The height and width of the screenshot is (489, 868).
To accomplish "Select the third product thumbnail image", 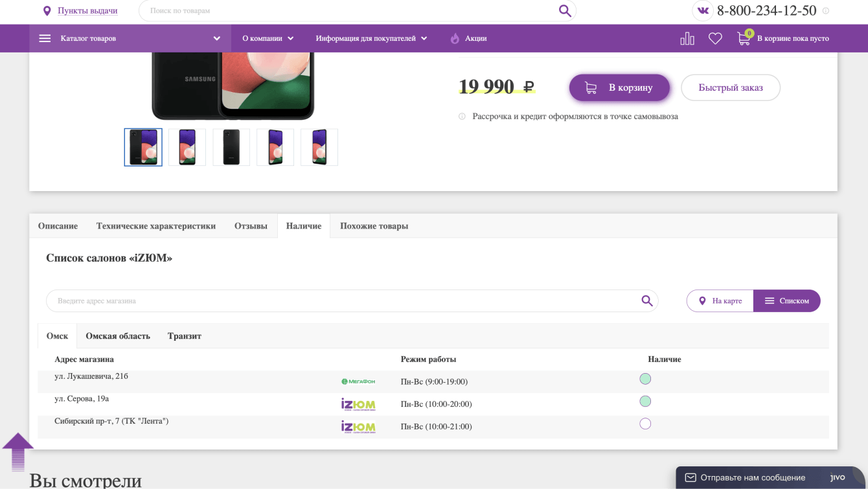I will click(231, 147).
